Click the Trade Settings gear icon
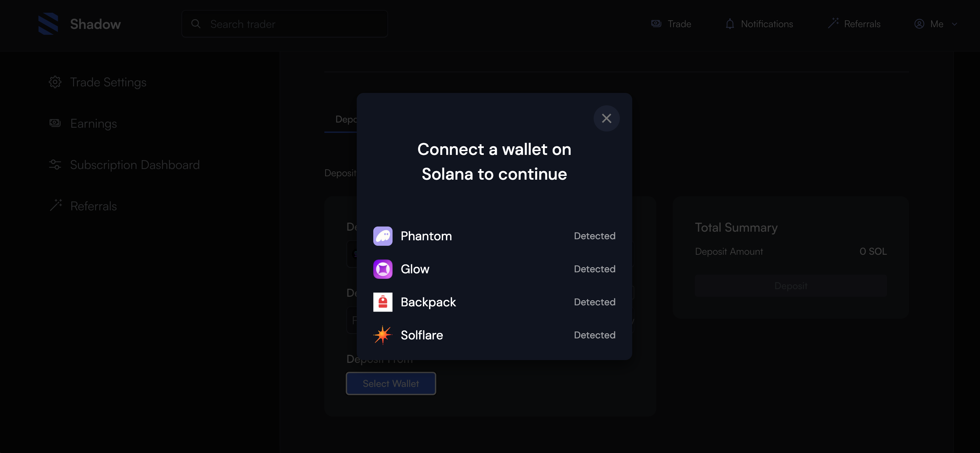 click(x=55, y=82)
